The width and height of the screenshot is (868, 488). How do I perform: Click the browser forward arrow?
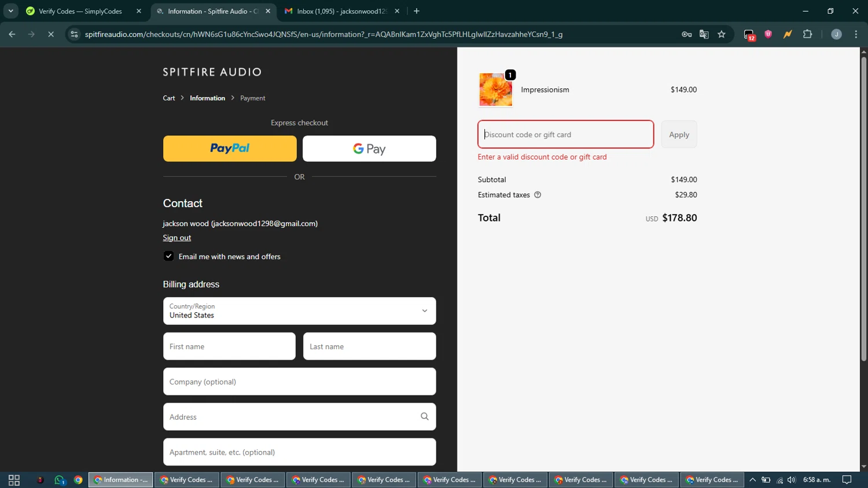click(31, 34)
